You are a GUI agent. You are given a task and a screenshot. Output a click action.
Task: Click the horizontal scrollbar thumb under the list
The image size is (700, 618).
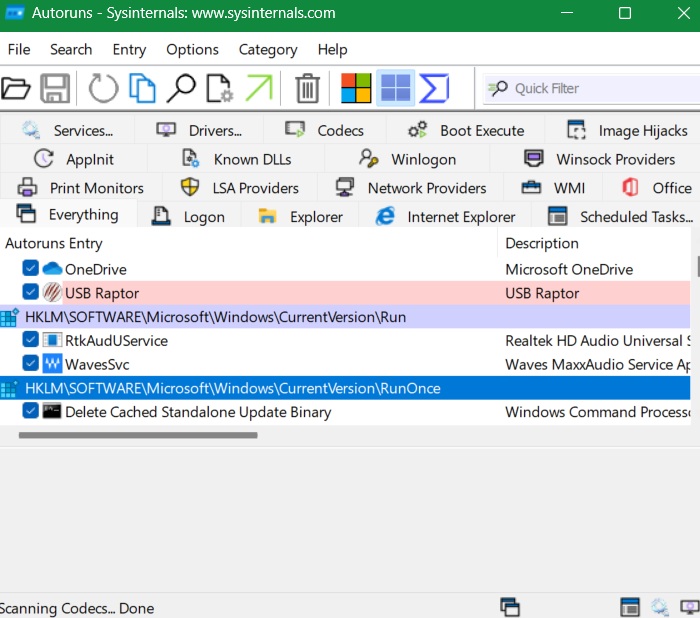[138, 435]
